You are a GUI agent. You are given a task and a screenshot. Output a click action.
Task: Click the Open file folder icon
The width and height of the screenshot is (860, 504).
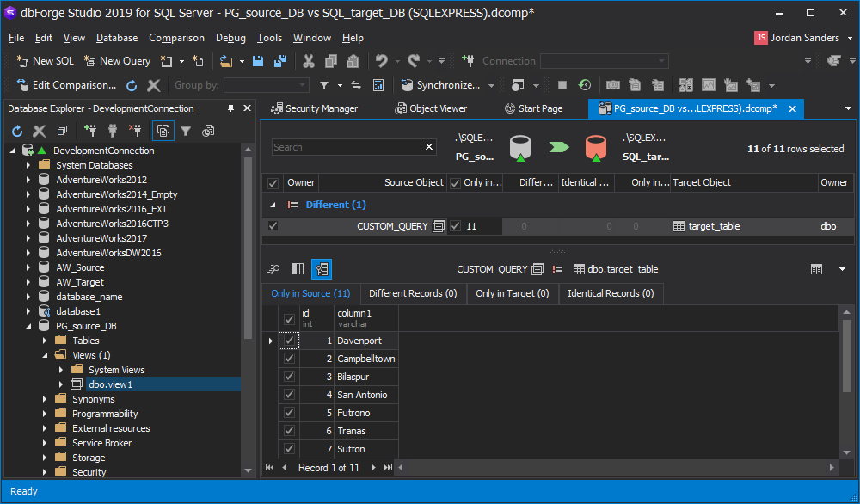coord(226,61)
